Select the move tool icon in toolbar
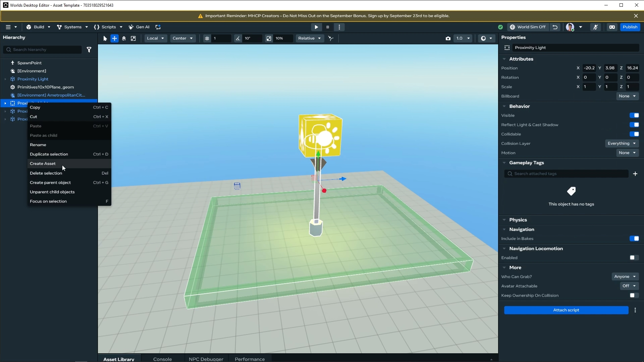 coord(114,38)
